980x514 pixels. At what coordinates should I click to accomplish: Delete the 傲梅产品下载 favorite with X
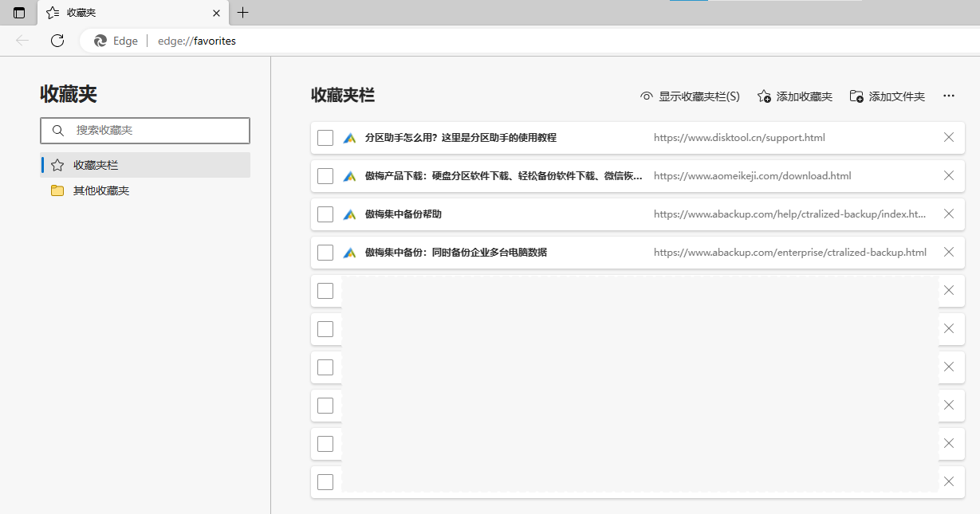(949, 176)
